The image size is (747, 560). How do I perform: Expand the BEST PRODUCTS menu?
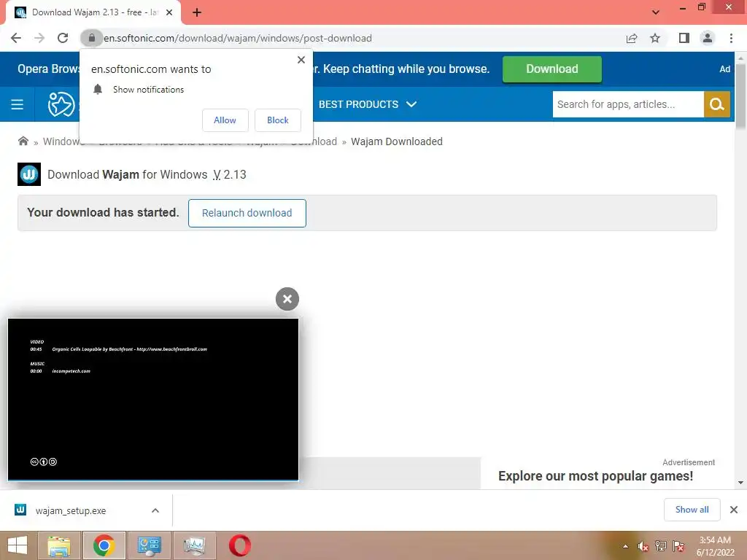tap(368, 104)
